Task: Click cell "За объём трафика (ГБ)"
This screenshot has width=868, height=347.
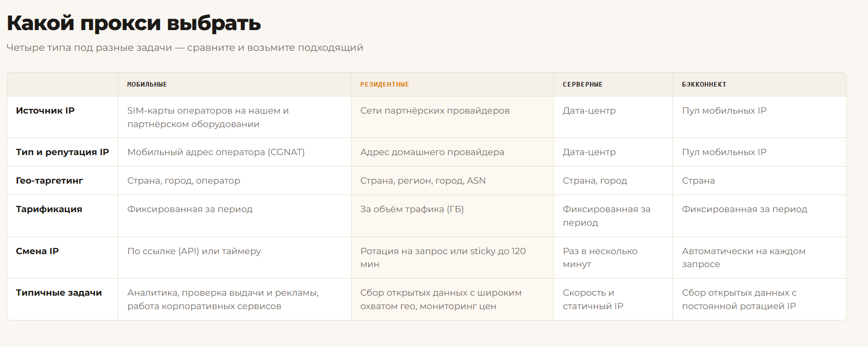Action: tap(412, 209)
